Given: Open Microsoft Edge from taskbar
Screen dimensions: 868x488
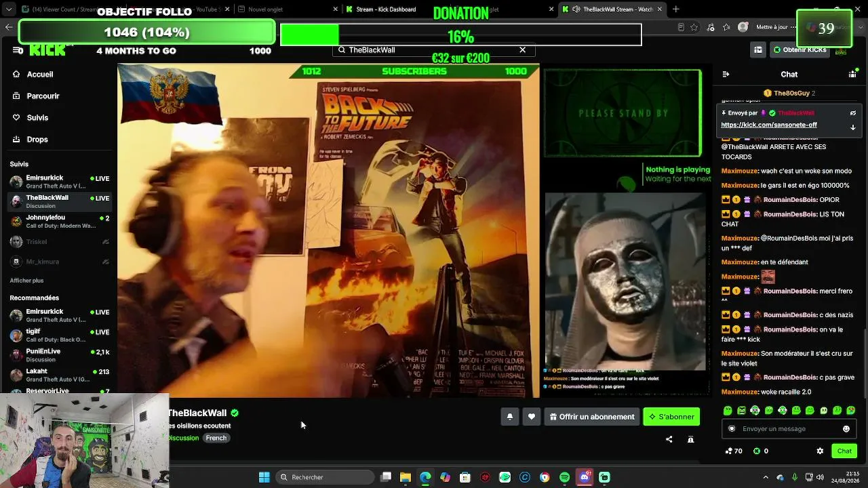Looking at the screenshot, I should [x=425, y=477].
